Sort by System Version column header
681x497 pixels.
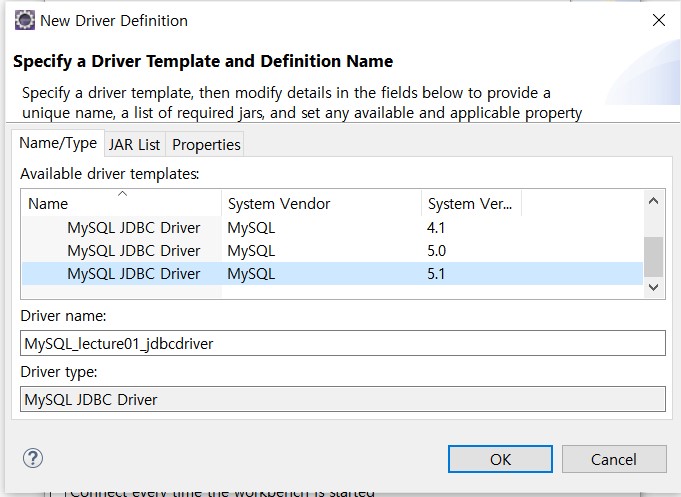pyautogui.click(x=471, y=204)
